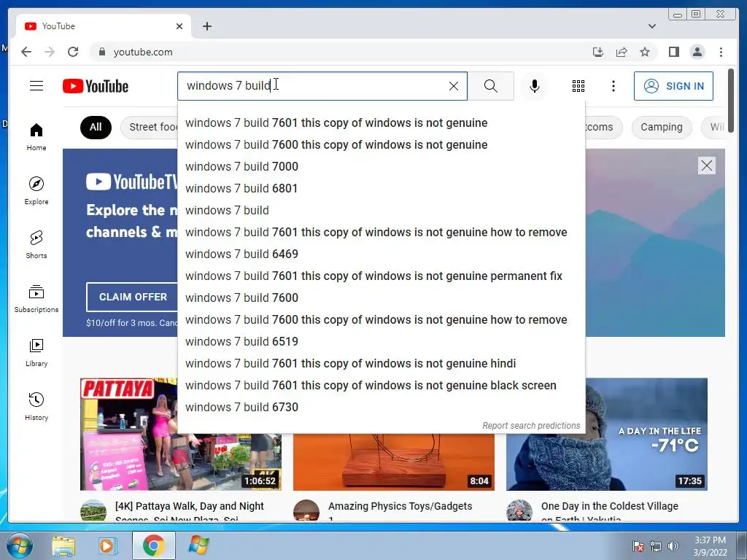
Task: Choose suggestion 'windows 7 build 6730'
Action: (381, 407)
